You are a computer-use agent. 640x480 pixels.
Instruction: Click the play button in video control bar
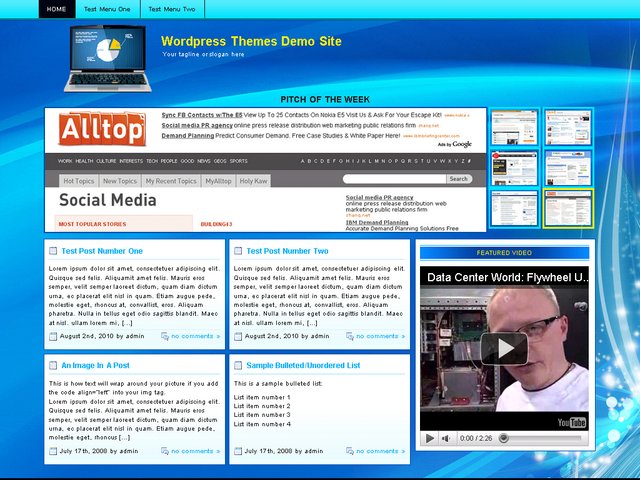tap(429, 438)
